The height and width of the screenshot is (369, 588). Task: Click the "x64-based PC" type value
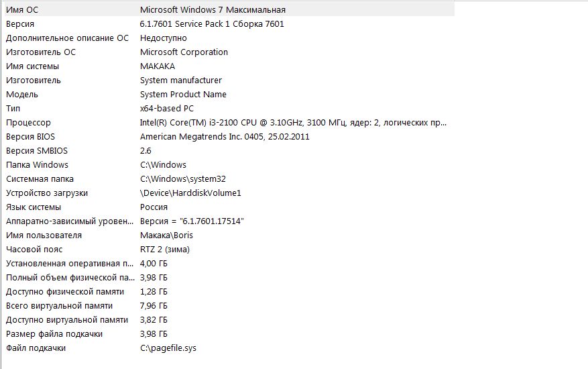[x=167, y=109]
